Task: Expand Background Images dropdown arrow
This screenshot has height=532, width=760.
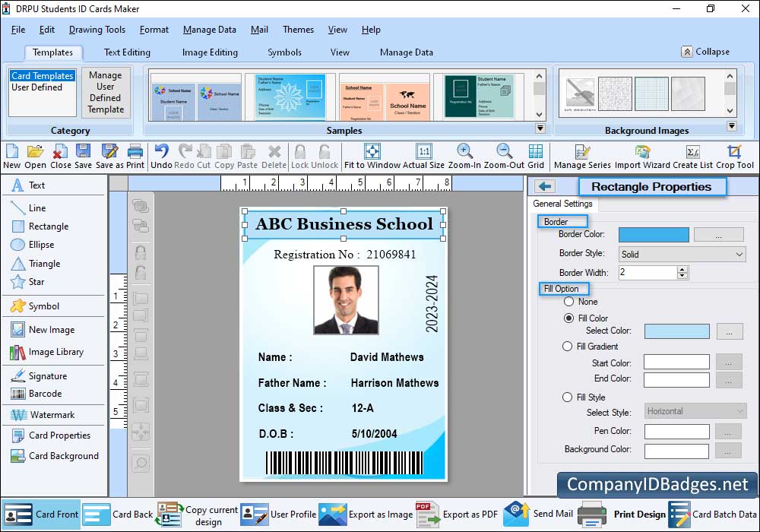Action: pyautogui.click(x=731, y=126)
